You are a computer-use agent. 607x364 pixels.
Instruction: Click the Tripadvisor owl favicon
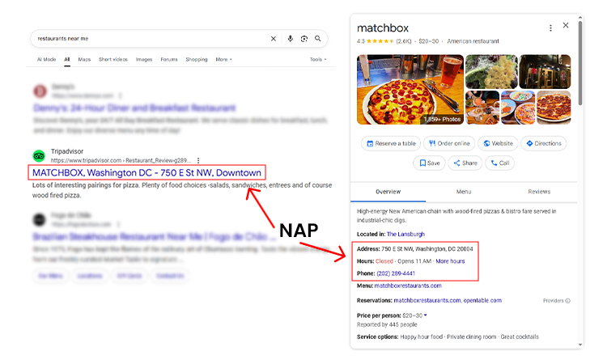point(39,156)
